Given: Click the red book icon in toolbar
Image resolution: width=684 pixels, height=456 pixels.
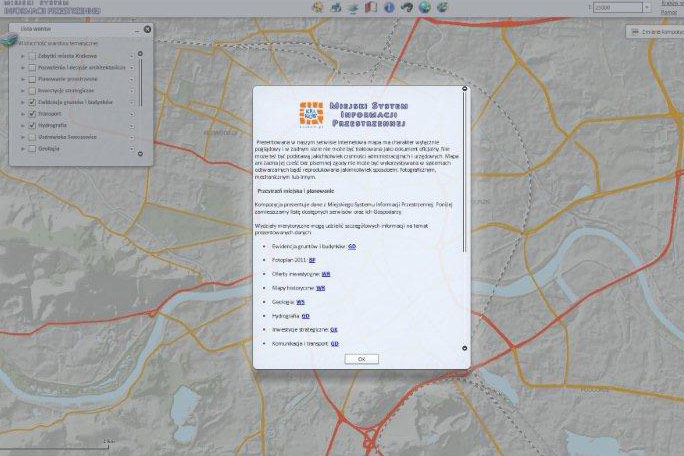Looking at the screenshot, I should point(370,8).
